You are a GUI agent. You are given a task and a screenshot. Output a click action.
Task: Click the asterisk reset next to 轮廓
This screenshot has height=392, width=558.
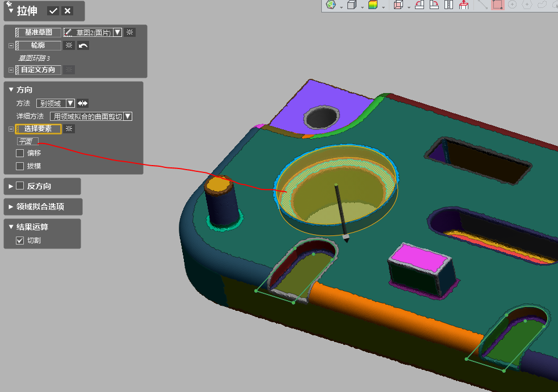point(69,45)
